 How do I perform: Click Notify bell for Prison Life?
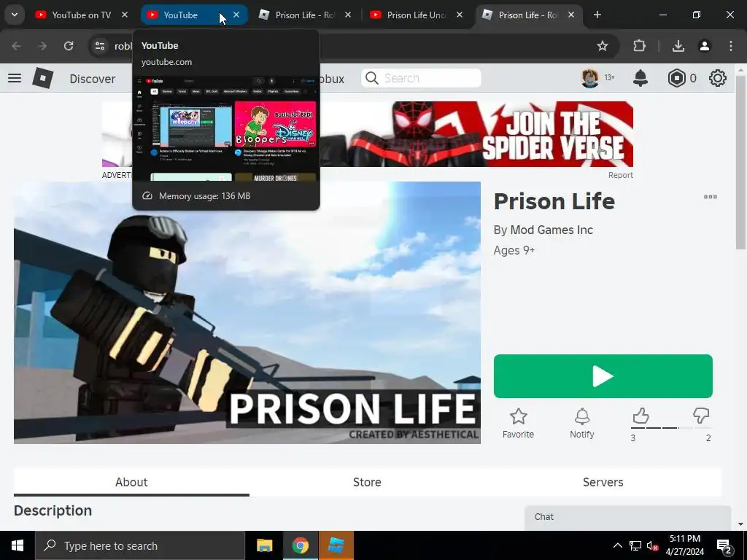coord(581,423)
